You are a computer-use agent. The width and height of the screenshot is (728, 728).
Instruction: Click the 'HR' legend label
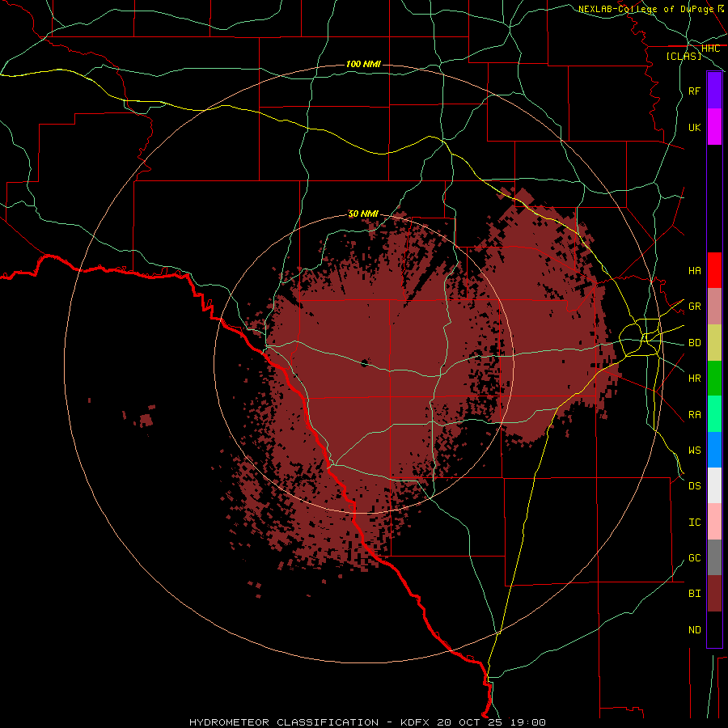point(694,379)
